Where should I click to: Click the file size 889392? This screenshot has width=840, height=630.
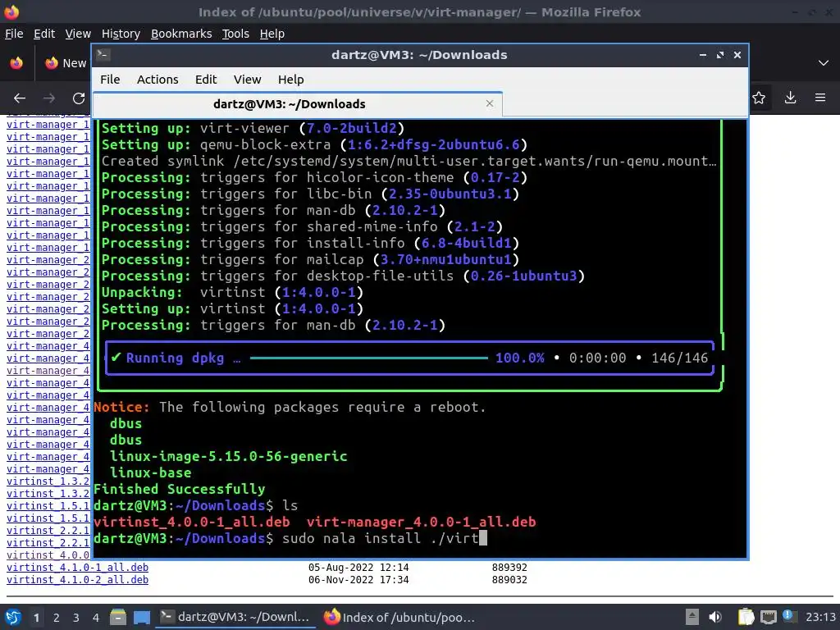509,568
